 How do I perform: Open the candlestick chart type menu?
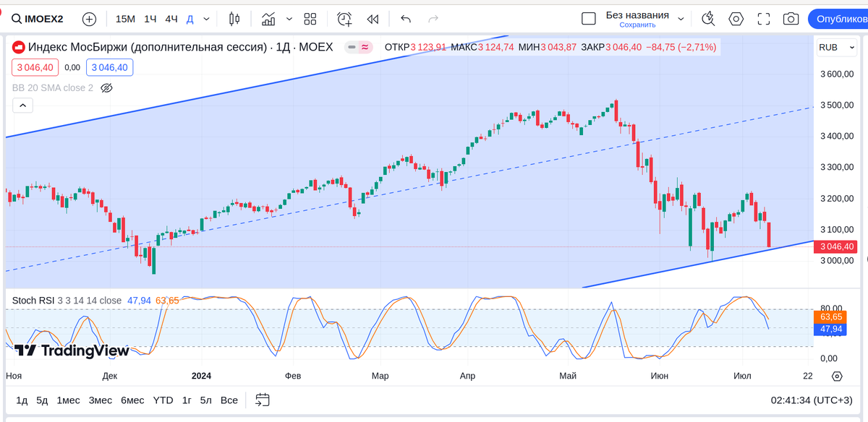[x=234, y=19]
